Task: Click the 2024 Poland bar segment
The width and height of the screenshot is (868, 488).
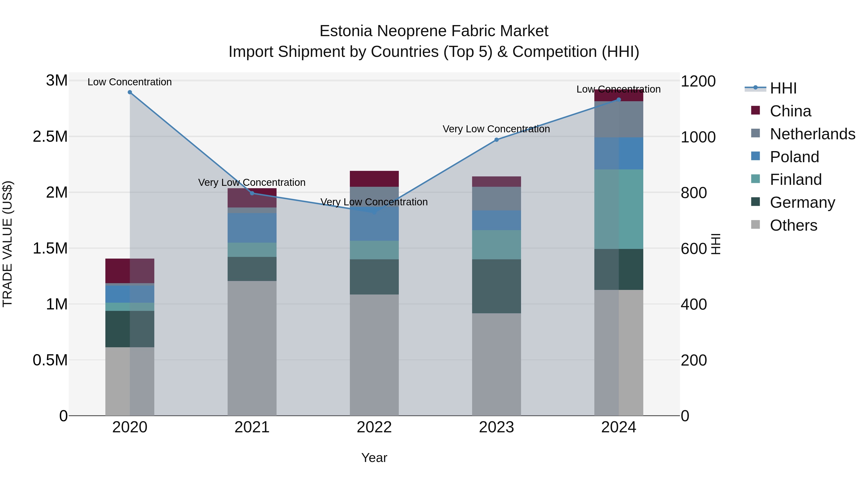Action: [x=619, y=154]
